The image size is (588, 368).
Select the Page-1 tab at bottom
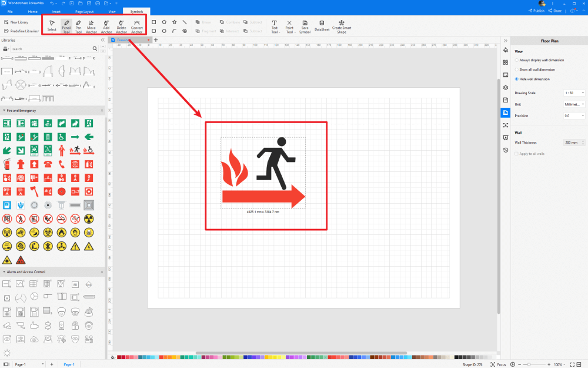pos(69,364)
